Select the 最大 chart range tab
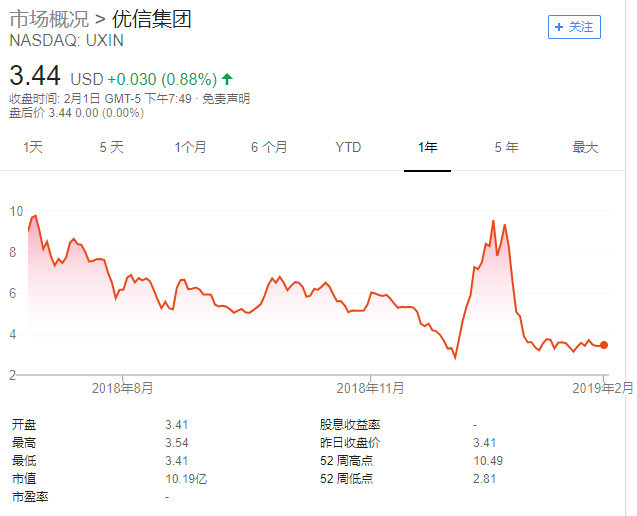The width and height of the screenshot is (637, 516). click(x=585, y=147)
